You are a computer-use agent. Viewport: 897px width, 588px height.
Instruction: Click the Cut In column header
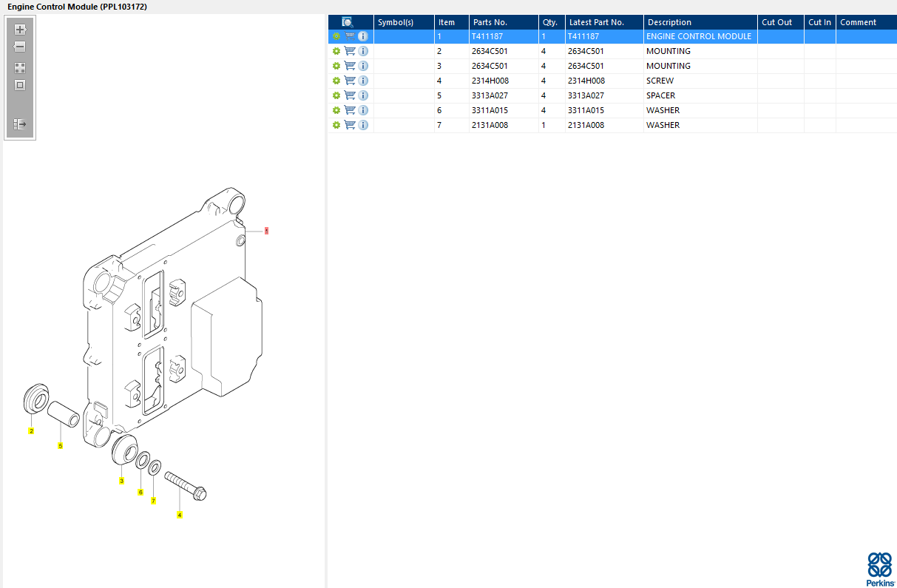coord(819,22)
